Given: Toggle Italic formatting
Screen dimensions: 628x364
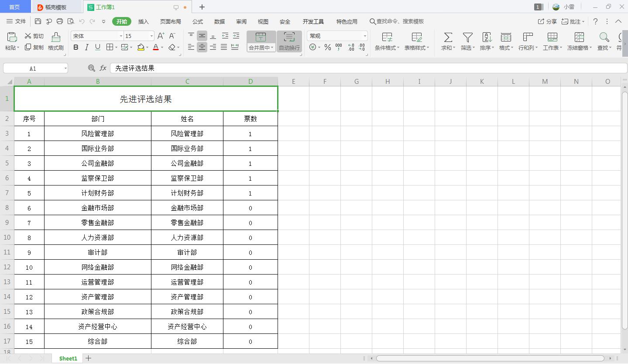Looking at the screenshot, I should 87,47.
